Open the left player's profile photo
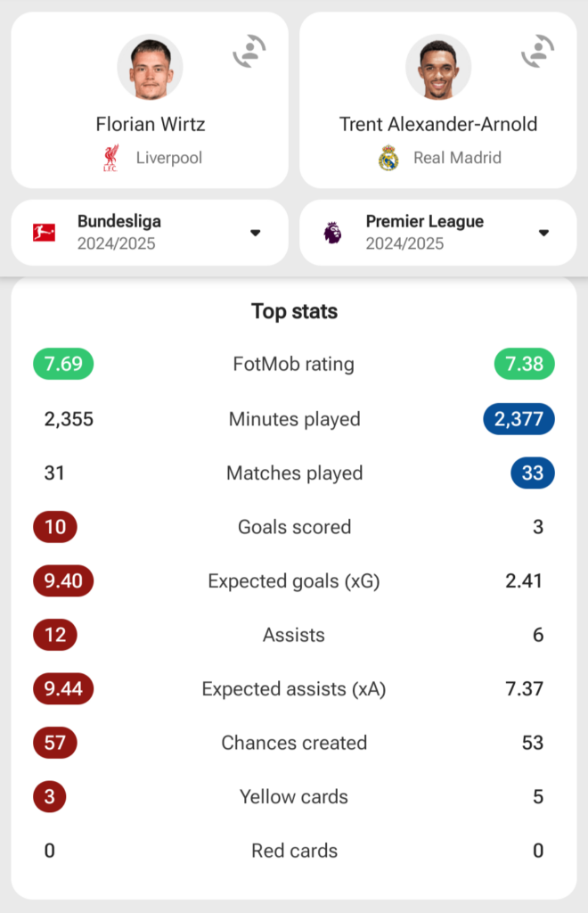Image resolution: width=588 pixels, height=913 pixels. click(150, 68)
